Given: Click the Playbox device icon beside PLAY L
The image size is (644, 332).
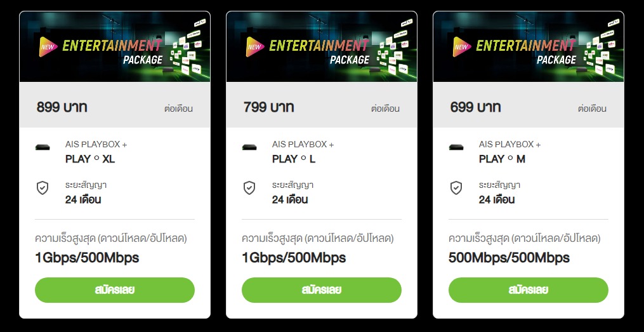Looking at the screenshot, I should coord(249,147).
